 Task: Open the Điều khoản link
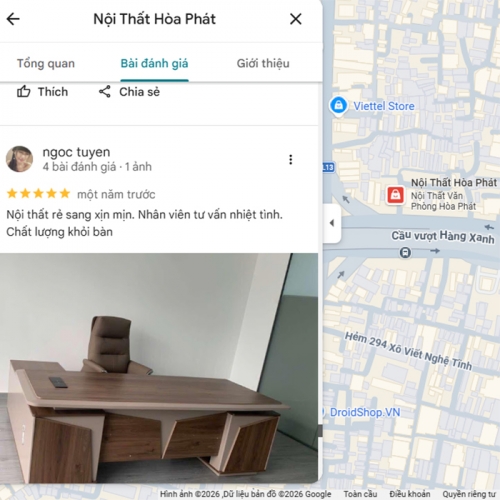pos(410,494)
